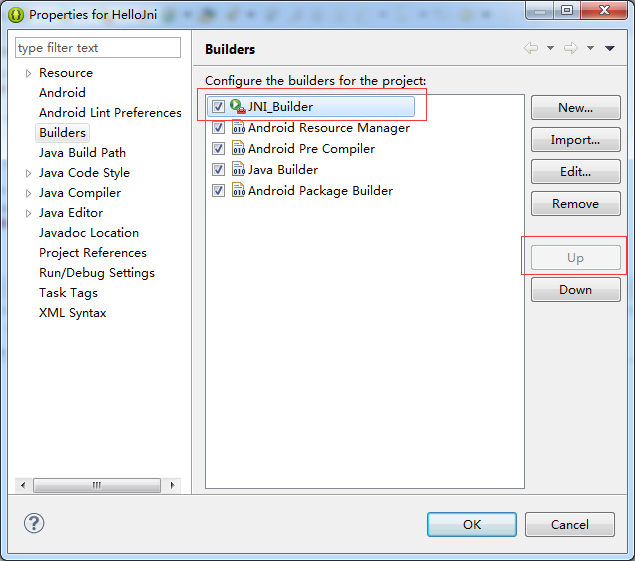Open the forward history dropdown arrow
635x561 pixels.
pyautogui.click(x=590, y=48)
